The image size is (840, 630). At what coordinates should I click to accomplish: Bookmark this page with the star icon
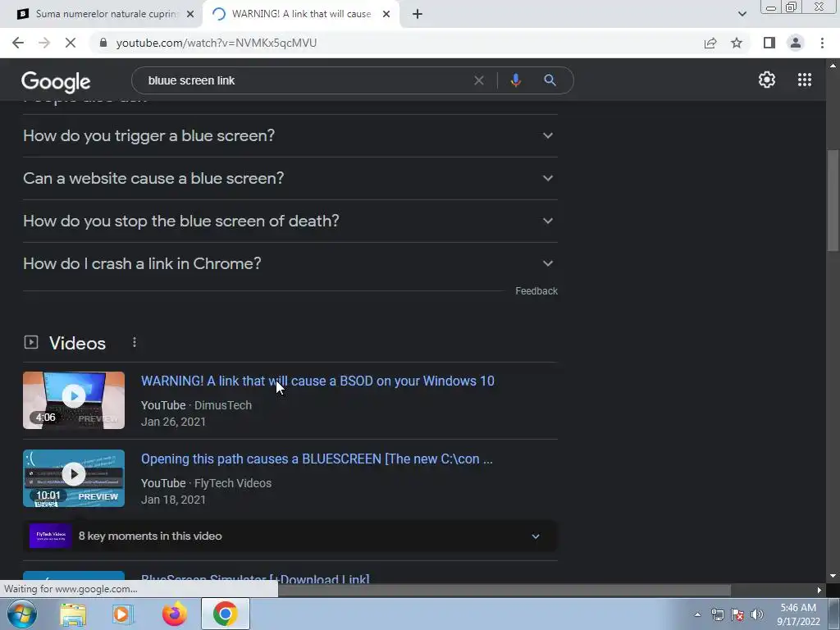click(x=737, y=43)
